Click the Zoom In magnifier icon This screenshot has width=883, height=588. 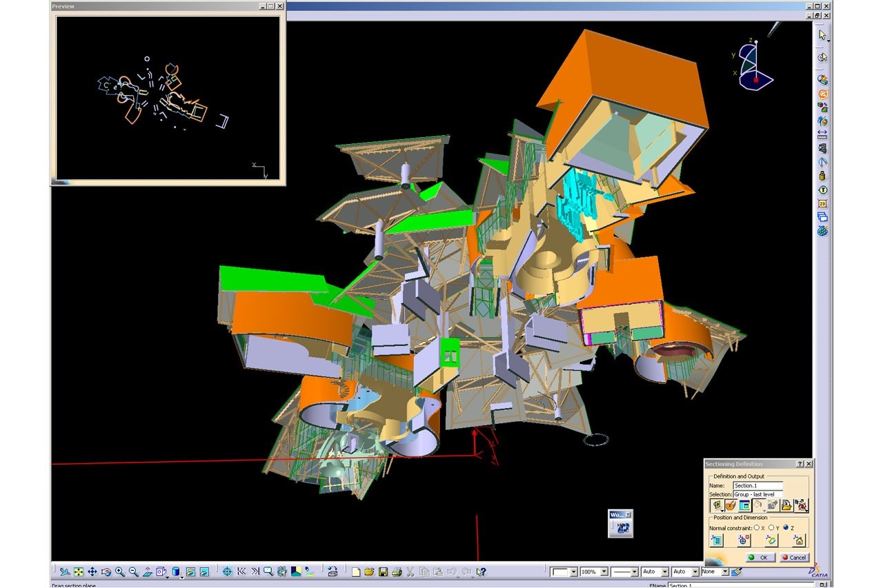(120, 571)
